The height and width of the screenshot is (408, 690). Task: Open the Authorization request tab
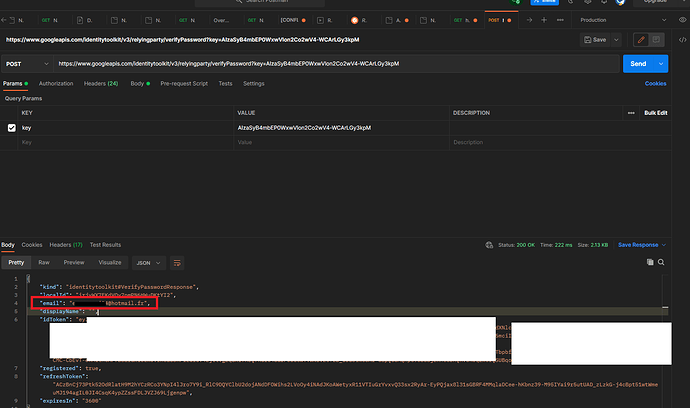click(x=56, y=84)
